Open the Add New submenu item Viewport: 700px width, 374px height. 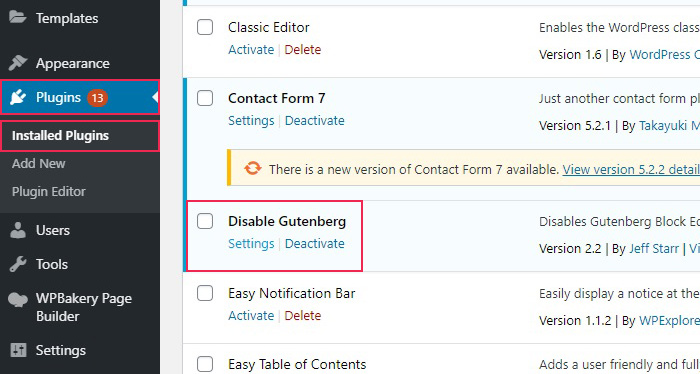click(38, 163)
